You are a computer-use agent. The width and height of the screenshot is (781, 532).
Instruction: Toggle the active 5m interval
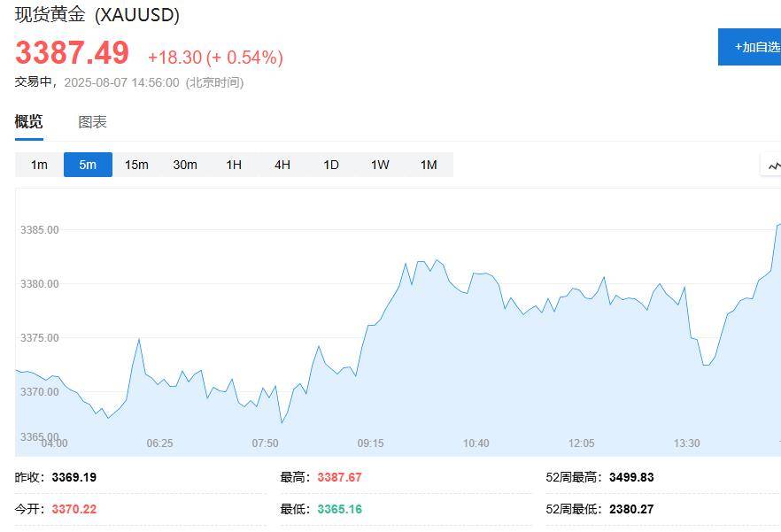point(88,165)
